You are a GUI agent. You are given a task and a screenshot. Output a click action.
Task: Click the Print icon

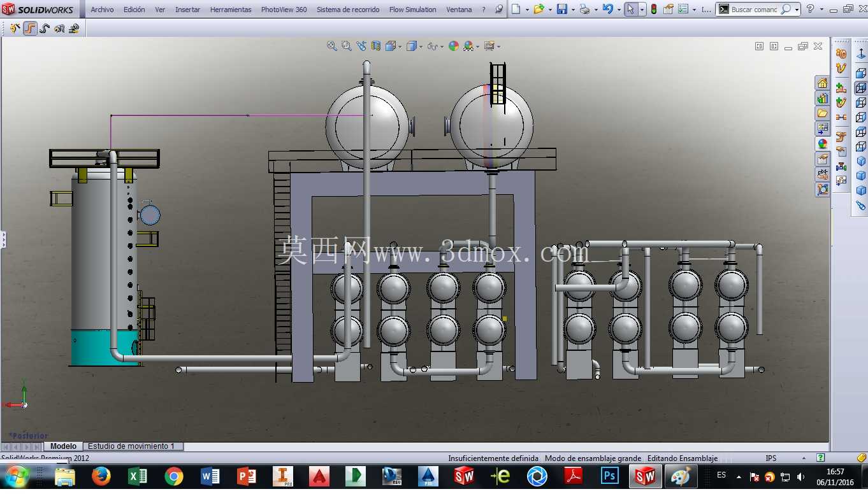tap(584, 10)
